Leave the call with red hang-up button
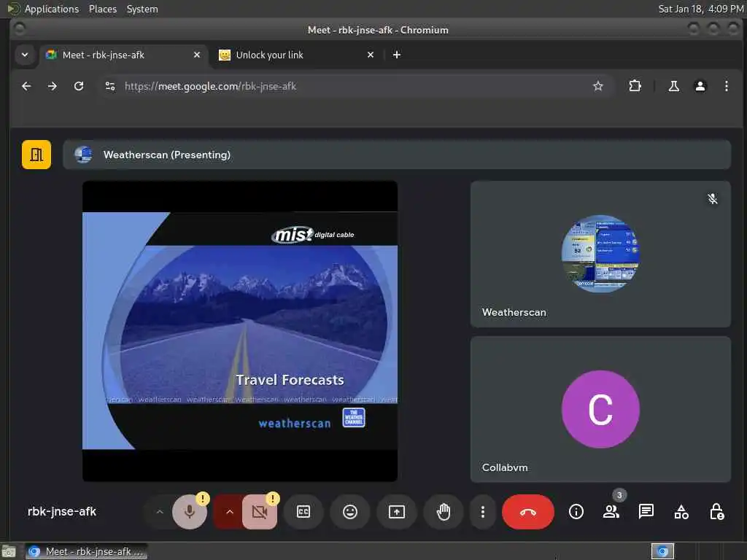The image size is (747, 560). (x=528, y=512)
